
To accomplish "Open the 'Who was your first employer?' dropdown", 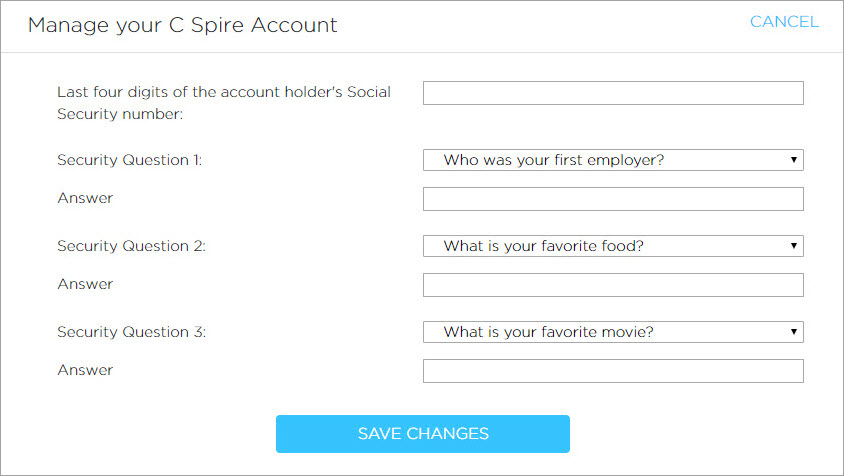I will pyautogui.click(x=613, y=160).
